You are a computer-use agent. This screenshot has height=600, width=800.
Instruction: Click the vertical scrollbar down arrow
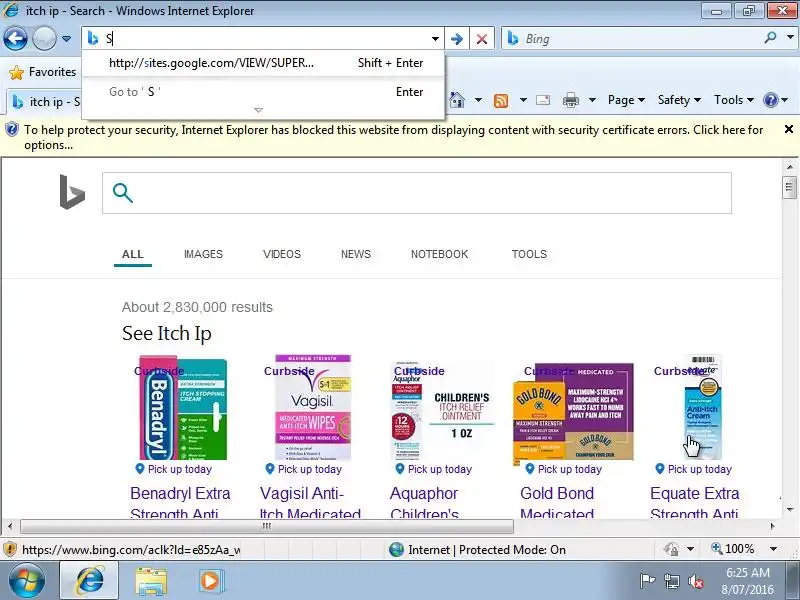click(789, 509)
